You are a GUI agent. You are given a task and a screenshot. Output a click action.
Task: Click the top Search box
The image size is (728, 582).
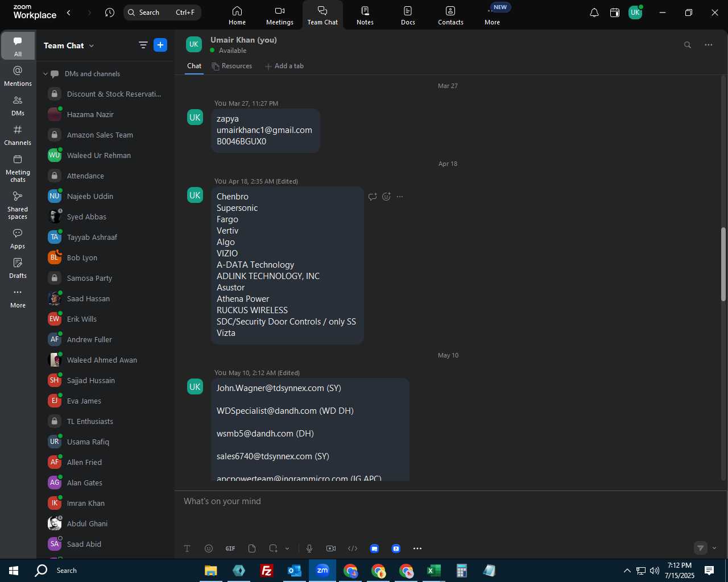[x=162, y=13]
